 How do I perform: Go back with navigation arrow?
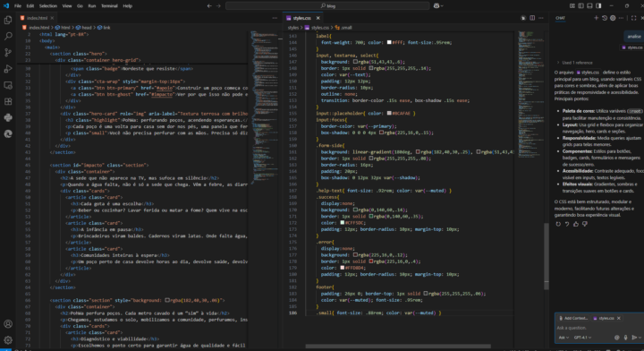click(x=209, y=5)
